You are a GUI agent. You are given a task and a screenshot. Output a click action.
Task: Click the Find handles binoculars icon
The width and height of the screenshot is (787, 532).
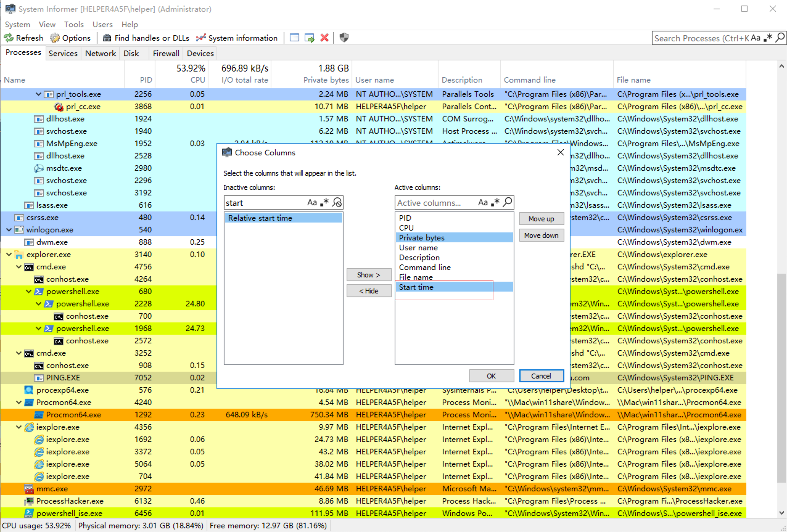coord(107,38)
